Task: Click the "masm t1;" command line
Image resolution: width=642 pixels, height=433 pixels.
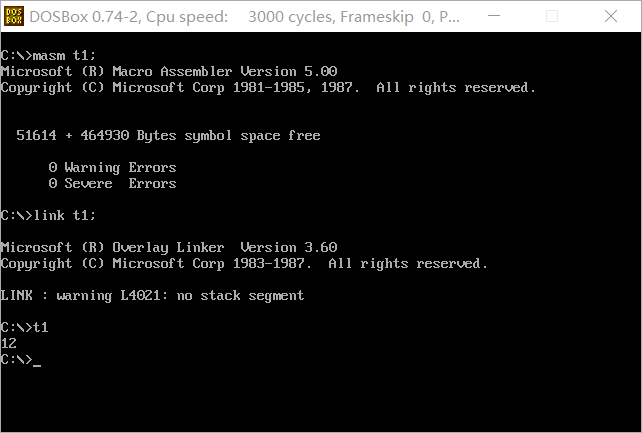Action: (48, 55)
